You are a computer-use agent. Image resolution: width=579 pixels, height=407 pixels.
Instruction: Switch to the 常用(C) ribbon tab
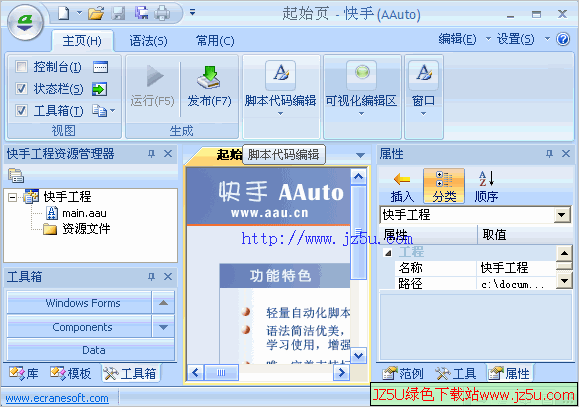coord(215,41)
